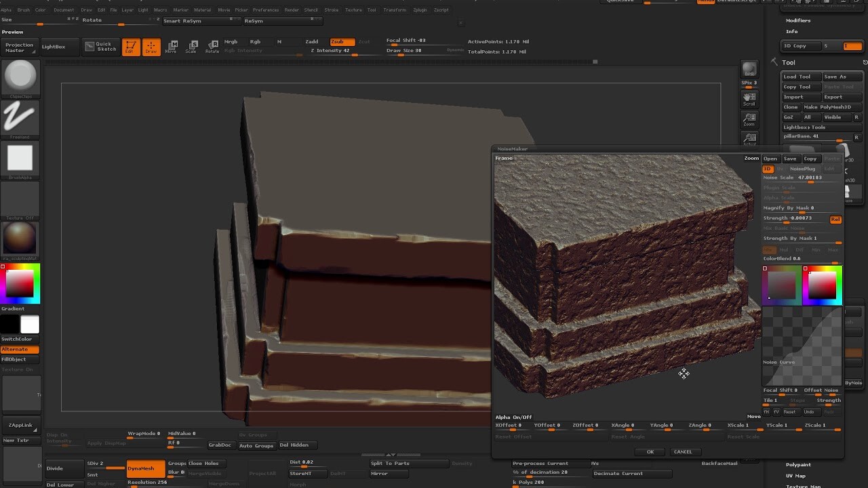Open the ChiselClay brush thumbnail

pos(20,77)
